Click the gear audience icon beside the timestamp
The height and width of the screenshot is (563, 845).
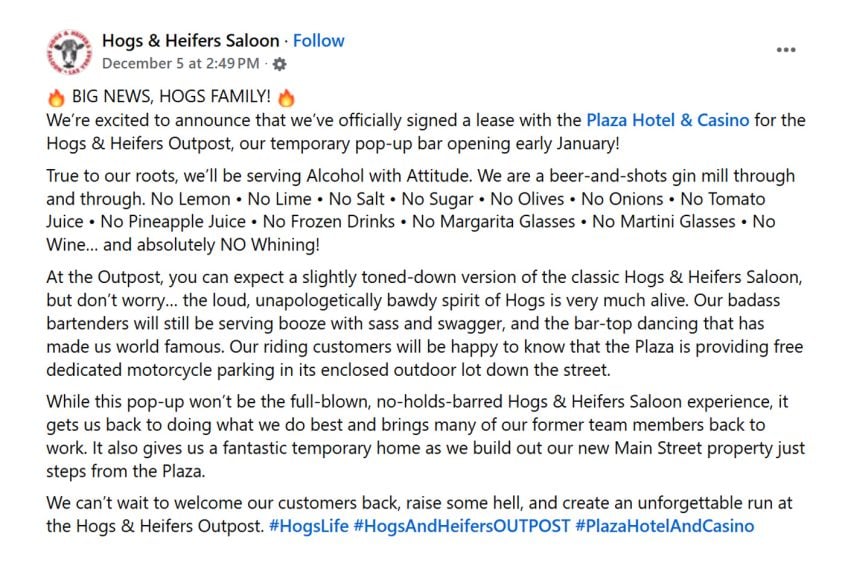click(x=279, y=64)
